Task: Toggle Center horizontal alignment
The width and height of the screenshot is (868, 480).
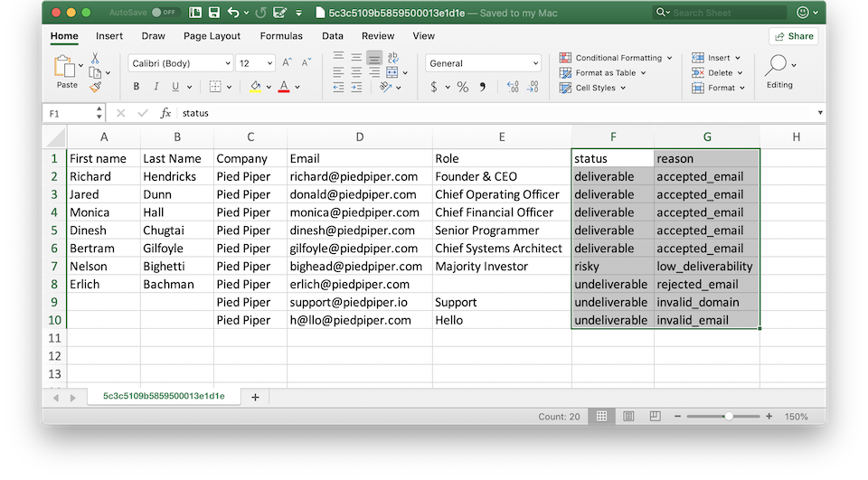Action: tap(356, 72)
